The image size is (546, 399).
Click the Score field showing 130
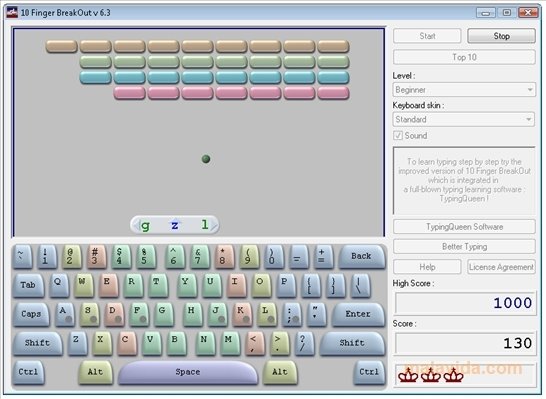click(x=466, y=344)
